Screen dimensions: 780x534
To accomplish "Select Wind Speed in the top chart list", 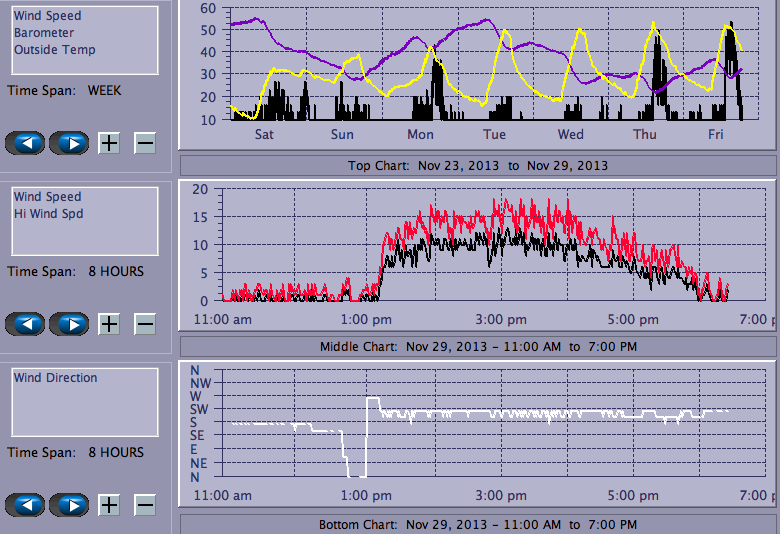I will point(47,16).
